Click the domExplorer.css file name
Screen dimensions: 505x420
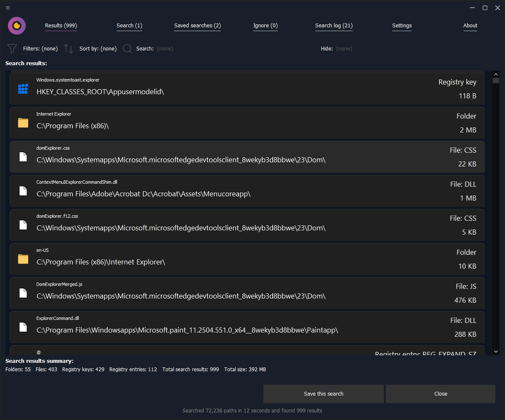(53, 148)
